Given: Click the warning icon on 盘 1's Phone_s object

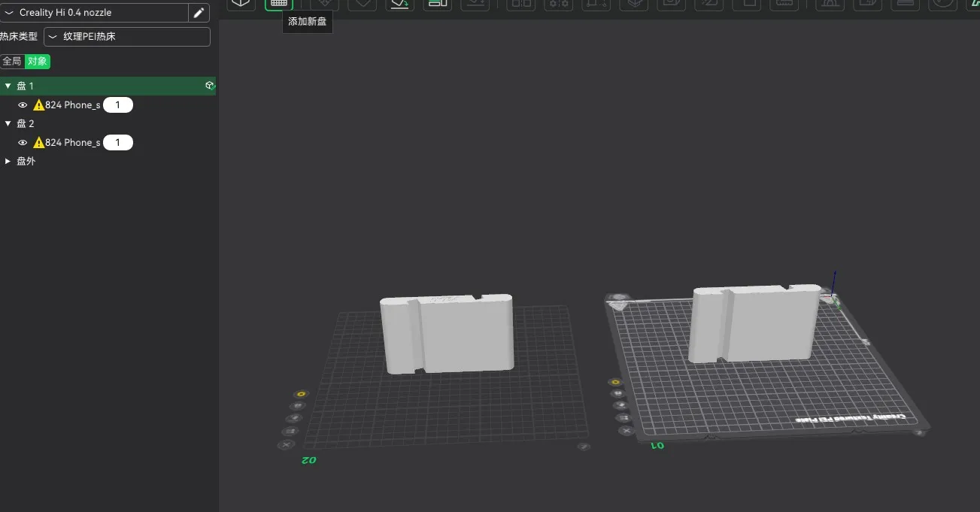Looking at the screenshot, I should [x=39, y=105].
